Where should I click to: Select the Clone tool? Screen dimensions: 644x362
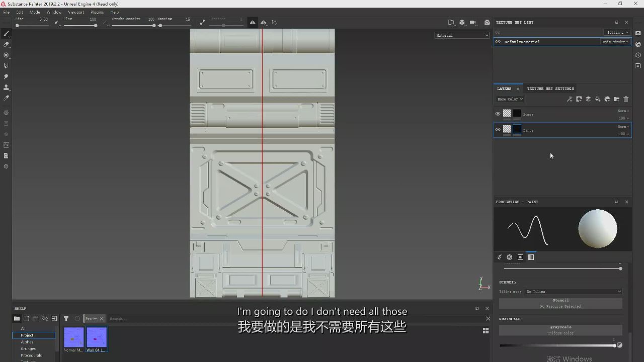point(7,87)
